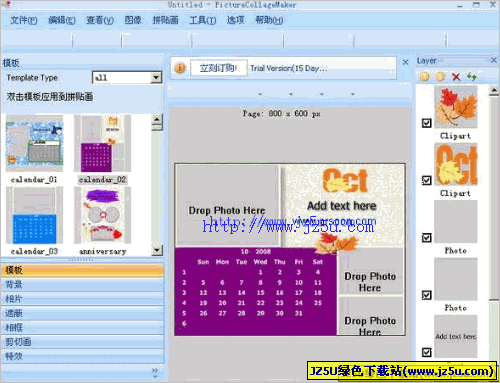Click the red X delete layer icon
The image size is (500, 383).
(x=456, y=77)
